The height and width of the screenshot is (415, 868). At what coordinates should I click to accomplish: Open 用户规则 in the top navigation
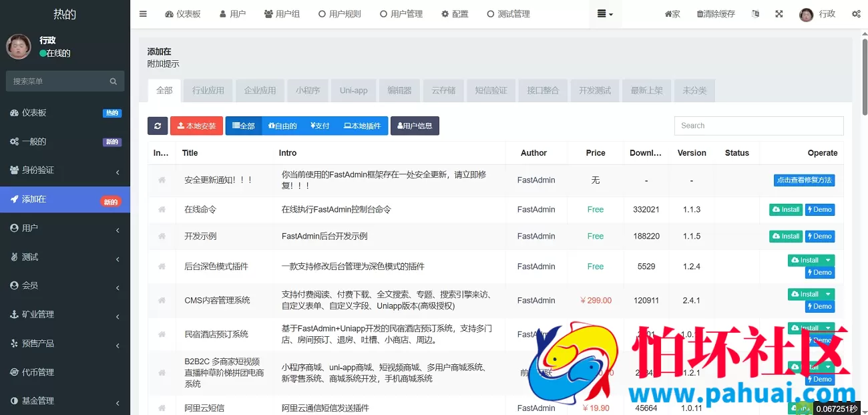coord(340,14)
